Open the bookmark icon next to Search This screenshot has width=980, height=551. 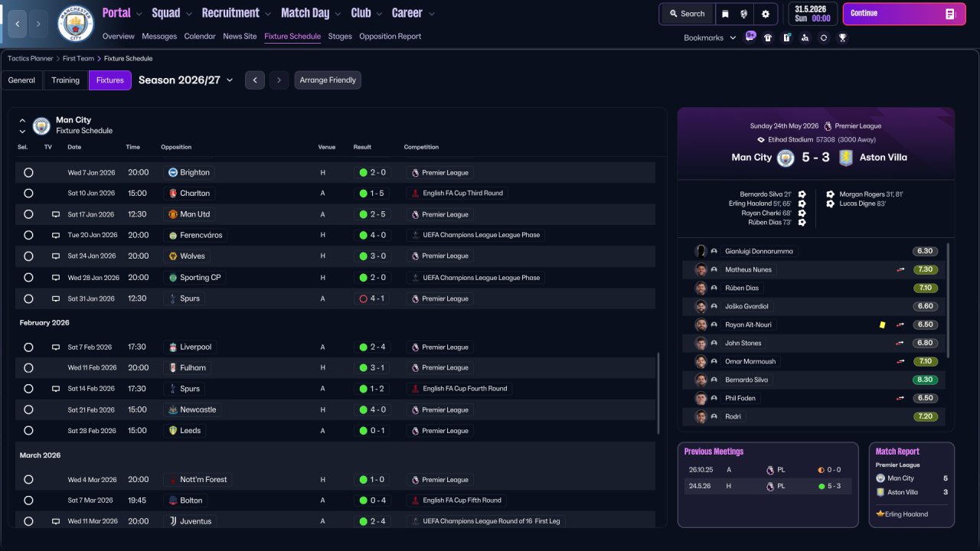coord(726,14)
